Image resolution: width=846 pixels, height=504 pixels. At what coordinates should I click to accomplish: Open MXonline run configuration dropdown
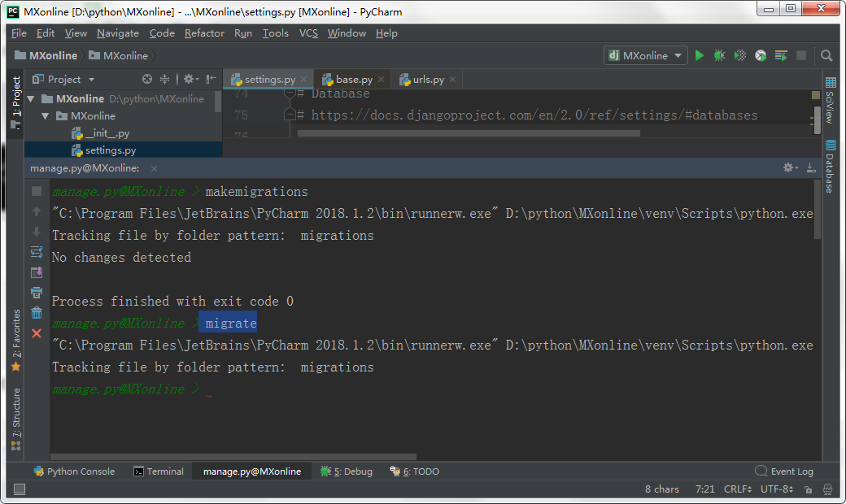coord(645,55)
